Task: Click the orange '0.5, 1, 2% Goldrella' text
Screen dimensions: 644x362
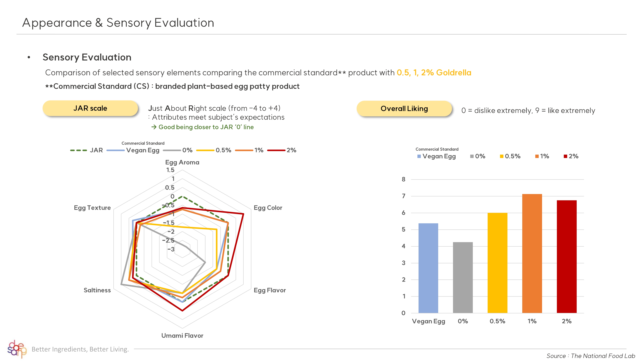Action: pos(434,73)
